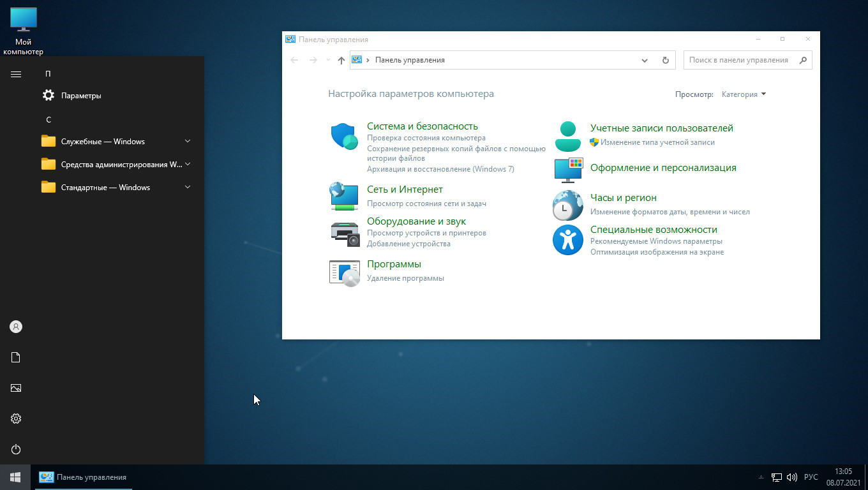Click the search magnifier in Control Panel
This screenshot has width=868, height=490.
(x=803, y=60)
